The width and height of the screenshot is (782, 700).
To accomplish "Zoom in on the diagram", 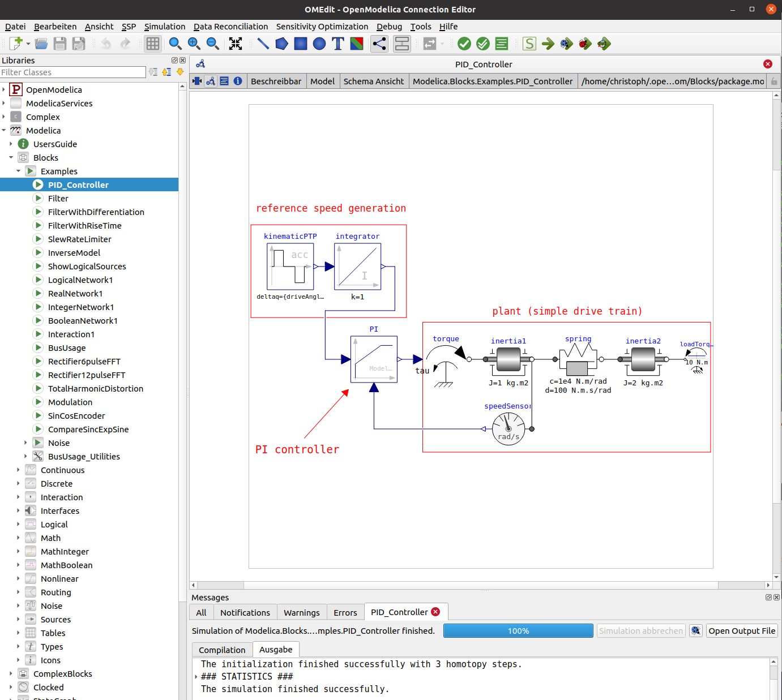I will click(x=194, y=44).
